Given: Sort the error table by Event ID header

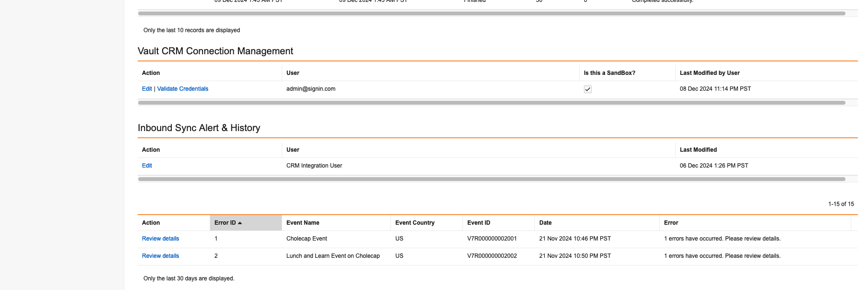Looking at the screenshot, I should click(x=478, y=223).
